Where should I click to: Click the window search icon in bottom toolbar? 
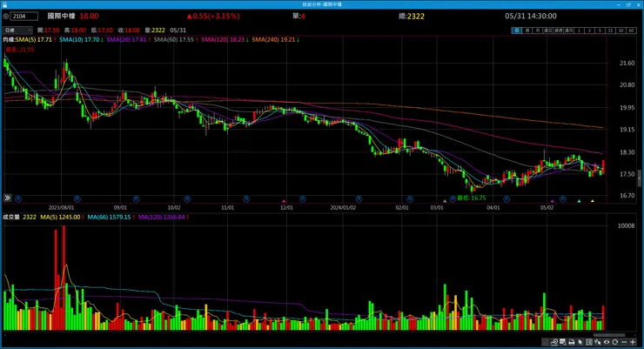tap(563, 342)
